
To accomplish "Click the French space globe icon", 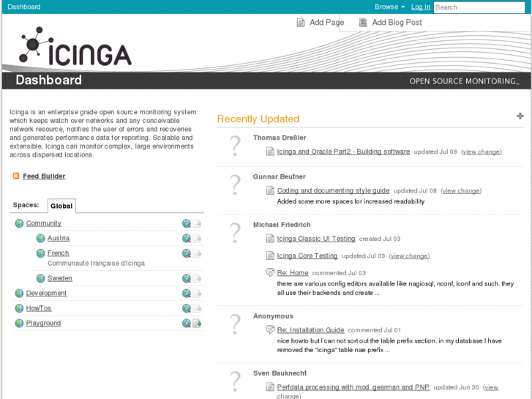I will click(40, 253).
